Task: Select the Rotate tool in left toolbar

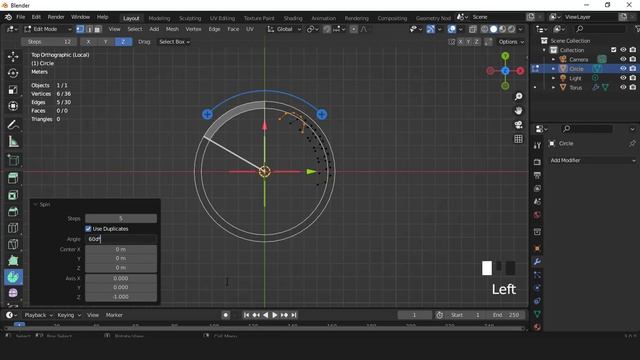Action: 13,73
